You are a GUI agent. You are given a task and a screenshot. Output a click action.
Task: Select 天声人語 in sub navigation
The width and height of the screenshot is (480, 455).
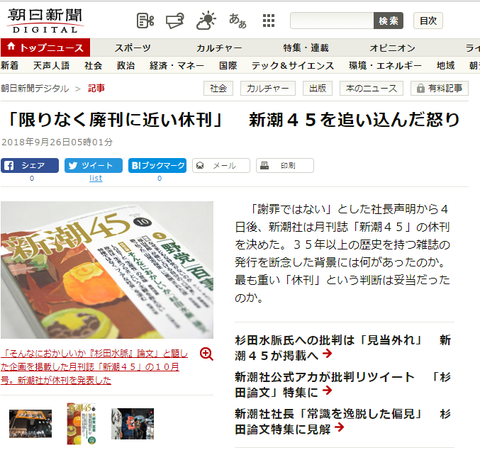point(51,65)
